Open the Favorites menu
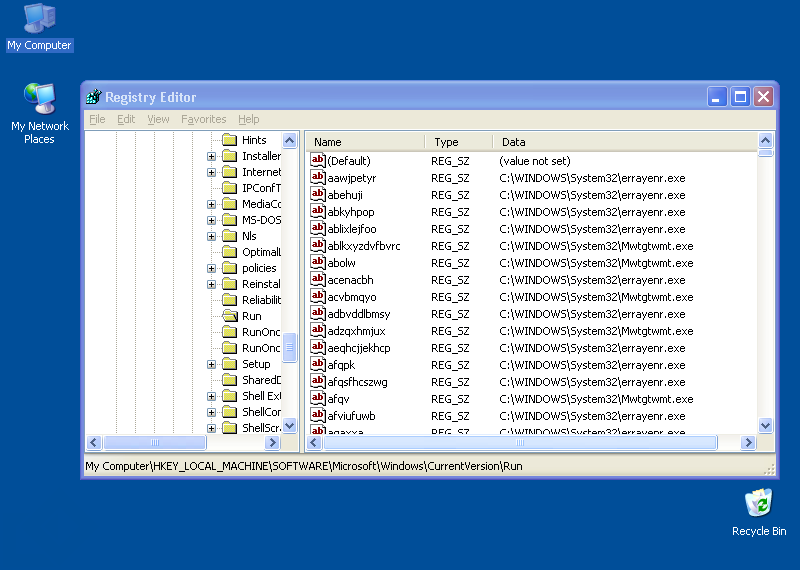 [x=203, y=119]
